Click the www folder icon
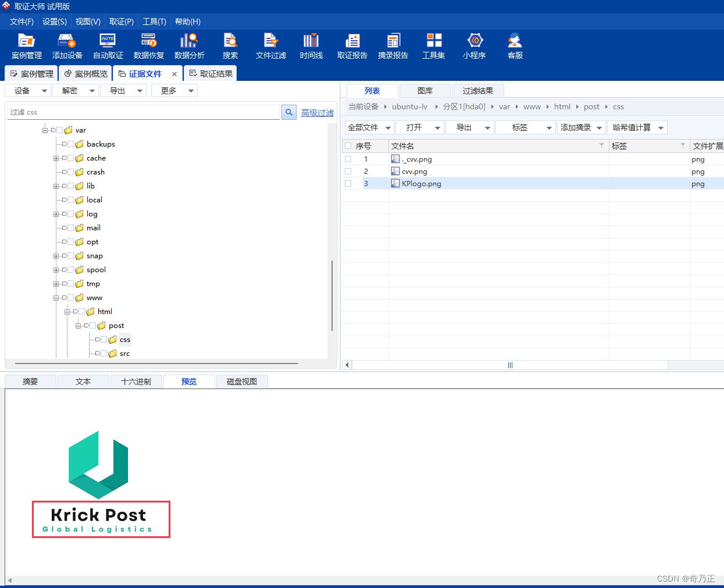724x588 pixels. [x=79, y=298]
